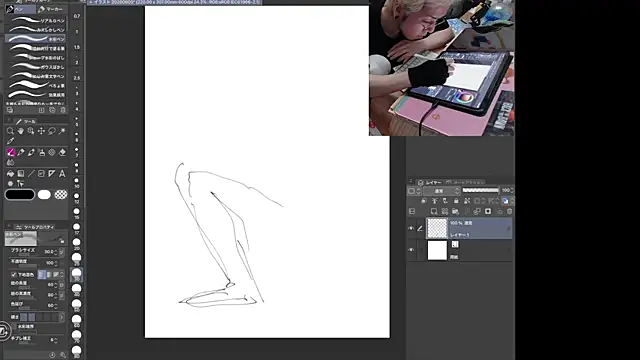Create a new raster layer
Viewport: 640px width, 360px height.
point(434,211)
